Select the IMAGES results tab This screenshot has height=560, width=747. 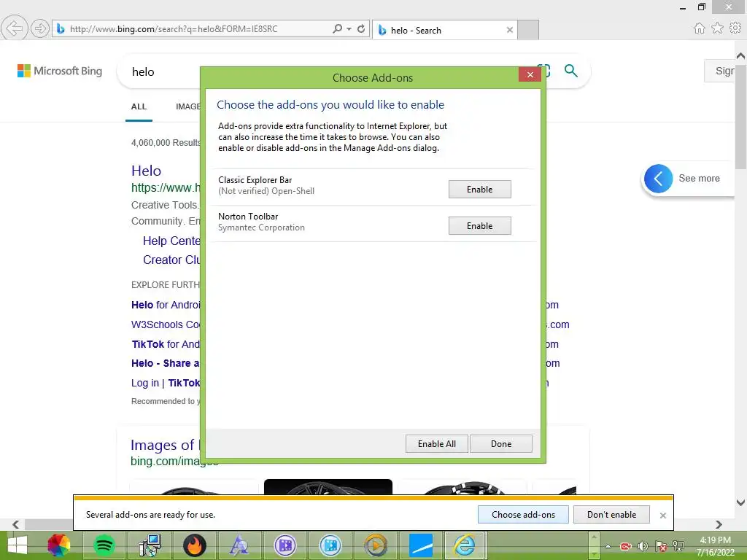pyautogui.click(x=187, y=106)
